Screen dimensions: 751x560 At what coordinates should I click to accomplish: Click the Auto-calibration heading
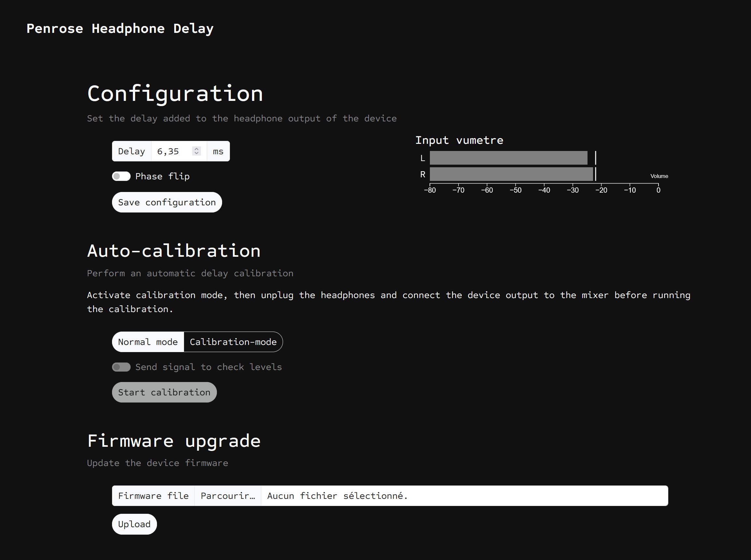coord(174,251)
